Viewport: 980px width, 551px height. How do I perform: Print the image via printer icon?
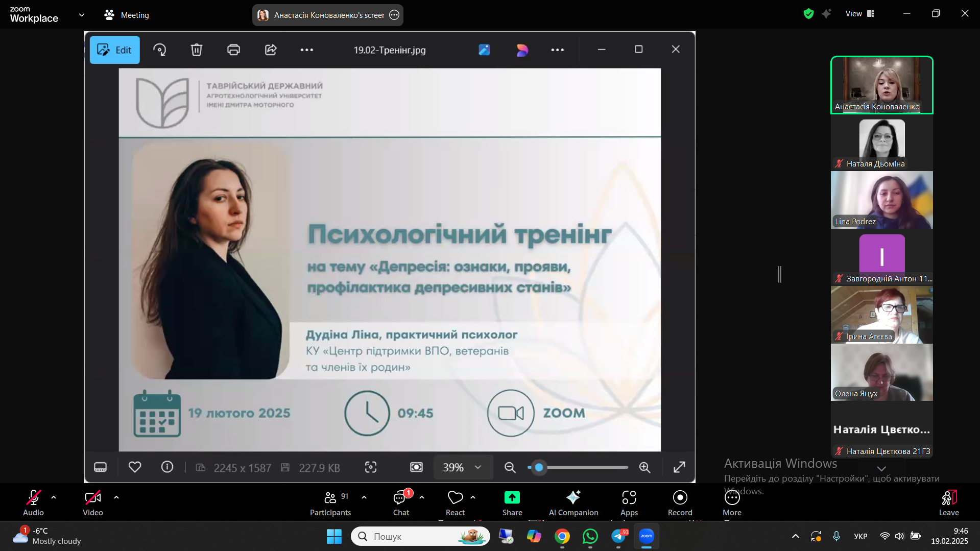[233, 50]
